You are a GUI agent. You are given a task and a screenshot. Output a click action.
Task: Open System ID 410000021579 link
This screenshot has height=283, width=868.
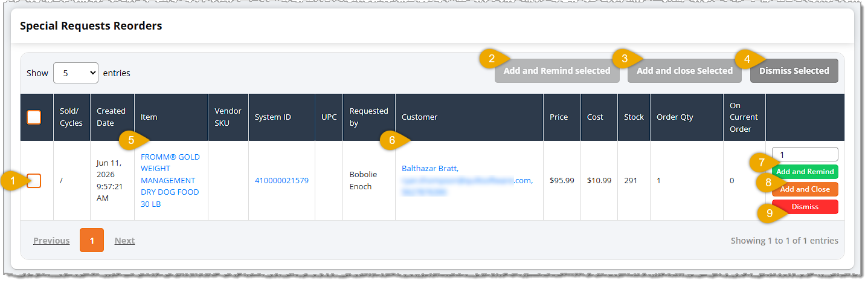coord(281,180)
